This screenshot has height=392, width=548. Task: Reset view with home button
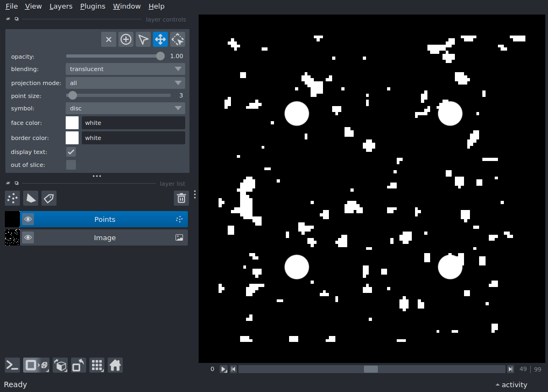click(x=115, y=365)
